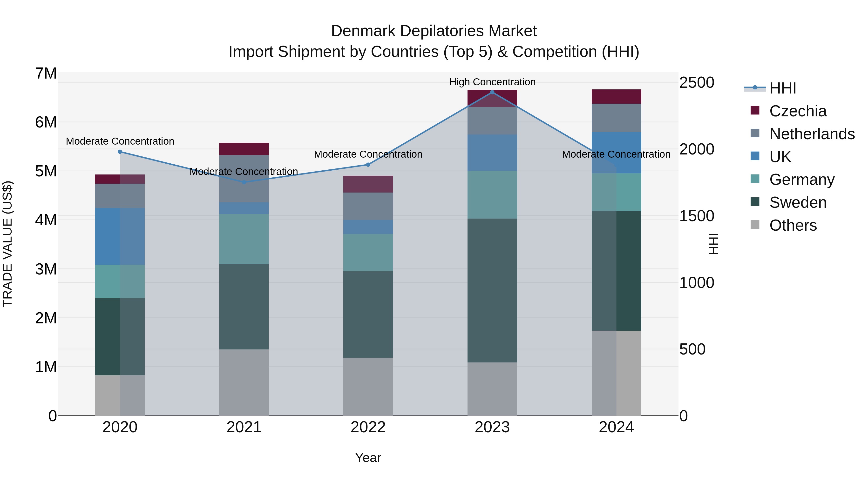Click the UK segment of the 2020 bar

pyautogui.click(x=120, y=236)
